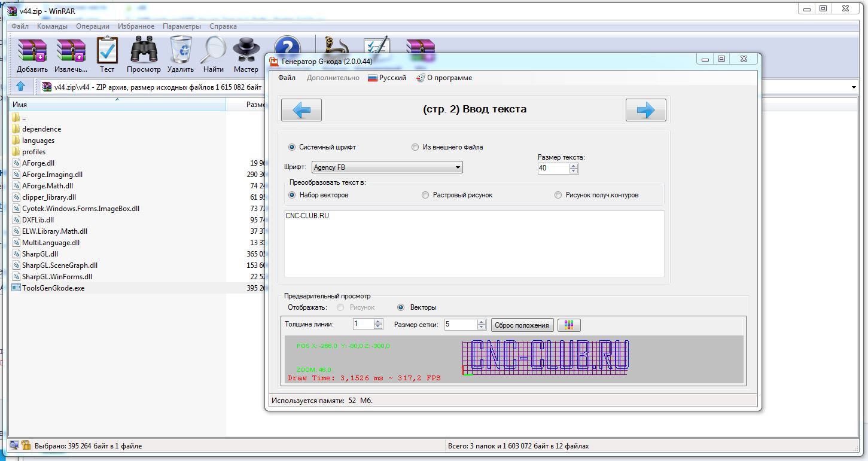
Task: Open the color palette grid button
Action: point(569,325)
